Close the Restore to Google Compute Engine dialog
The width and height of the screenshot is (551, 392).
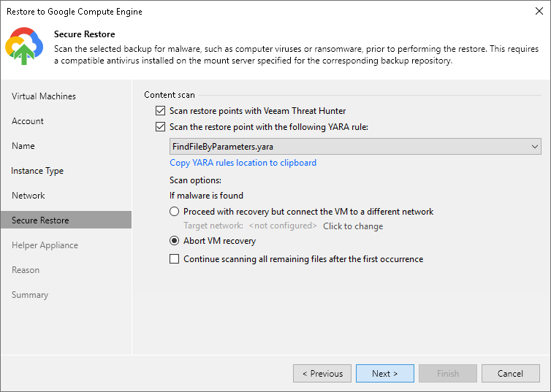pyautogui.click(x=539, y=11)
